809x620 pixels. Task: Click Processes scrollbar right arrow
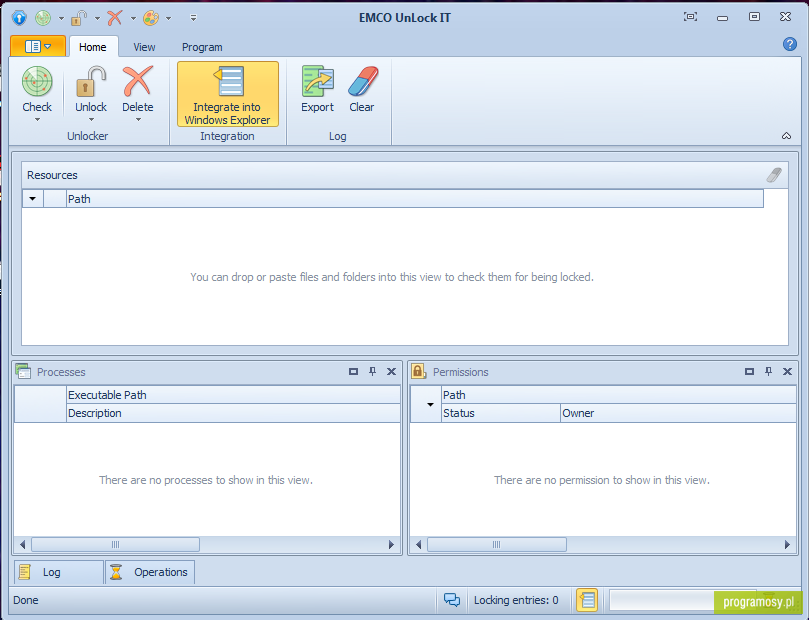click(391, 545)
